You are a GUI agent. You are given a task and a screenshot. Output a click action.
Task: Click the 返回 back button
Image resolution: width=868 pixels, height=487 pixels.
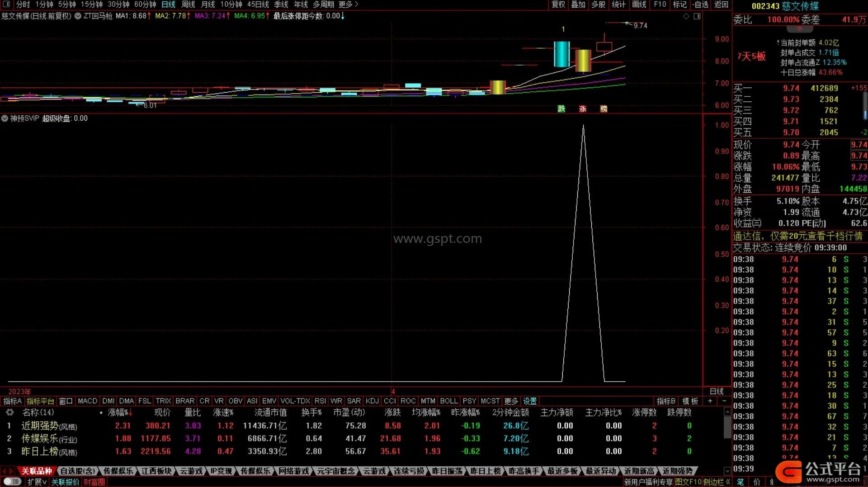point(721,5)
